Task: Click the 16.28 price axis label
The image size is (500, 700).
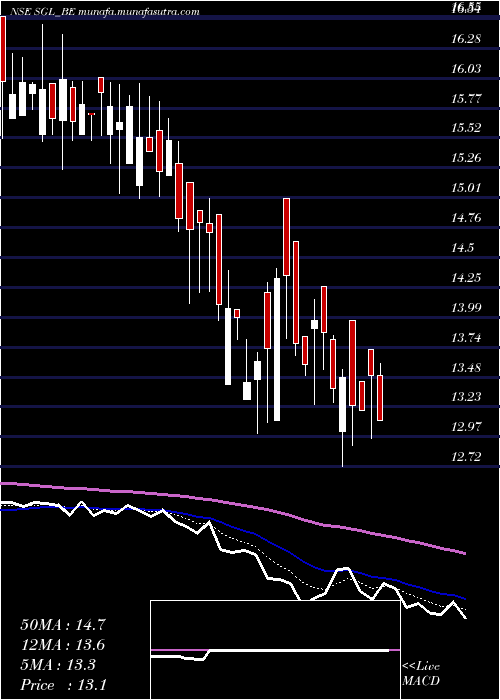Action: point(466,39)
